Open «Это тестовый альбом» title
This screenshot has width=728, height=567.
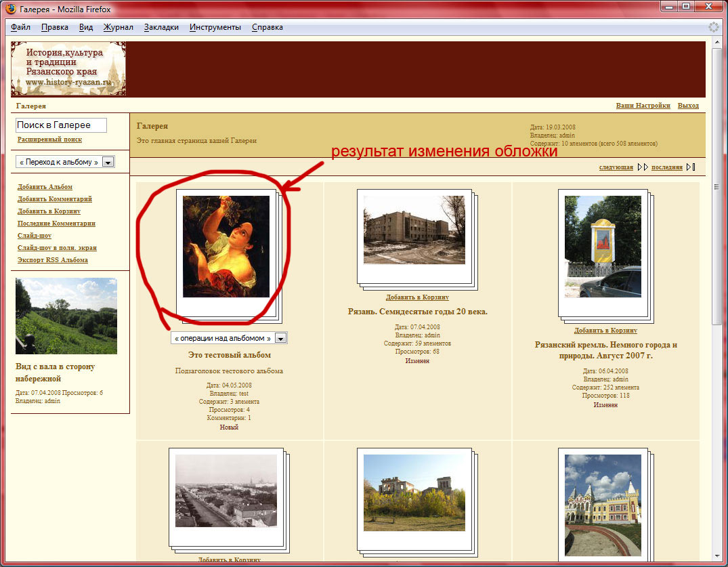coord(230,355)
